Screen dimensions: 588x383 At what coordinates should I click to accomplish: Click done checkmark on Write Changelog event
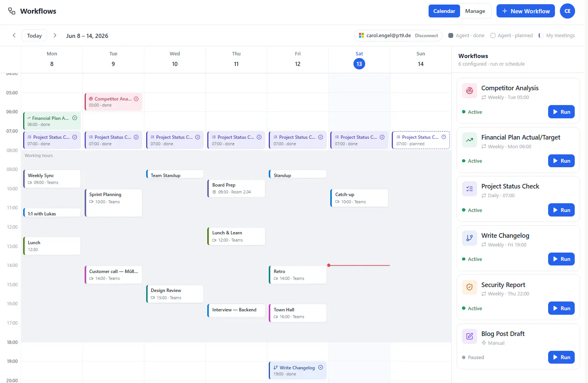[x=321, y=367]
